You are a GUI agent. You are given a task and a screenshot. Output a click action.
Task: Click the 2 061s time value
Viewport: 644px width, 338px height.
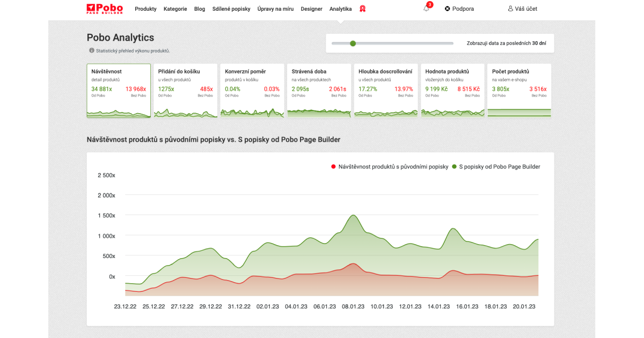[338, 89]
